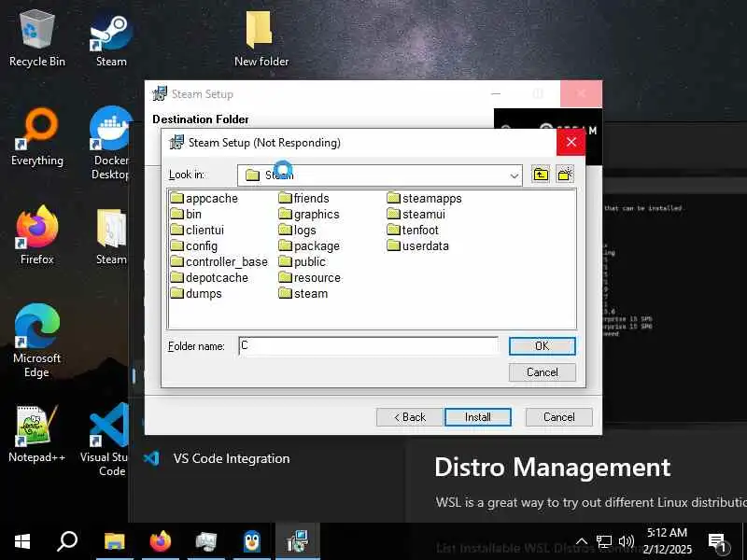Select the steamui folder
The width and height of the screenshot is (747, 560).
[x=416, y=214]
